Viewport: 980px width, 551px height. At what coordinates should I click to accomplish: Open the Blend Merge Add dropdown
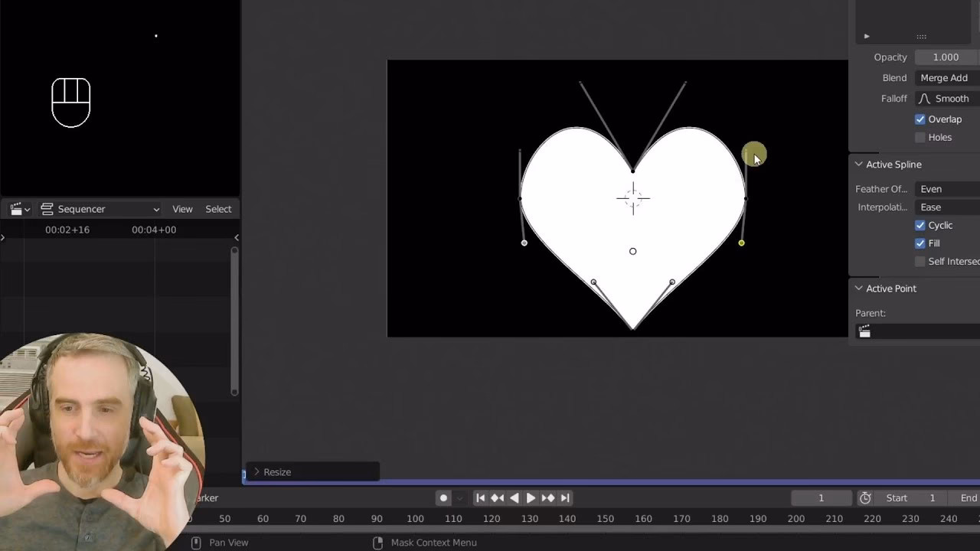947,78
